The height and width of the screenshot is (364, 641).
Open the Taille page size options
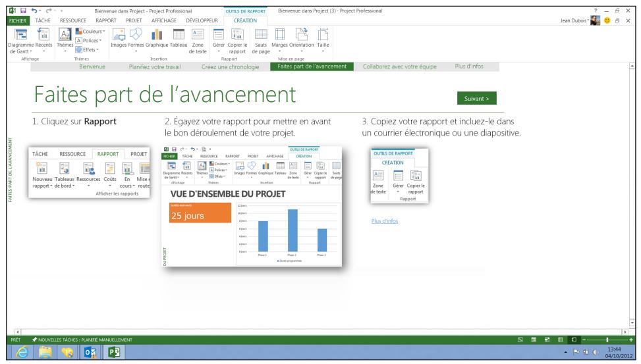tap(323, 41)
